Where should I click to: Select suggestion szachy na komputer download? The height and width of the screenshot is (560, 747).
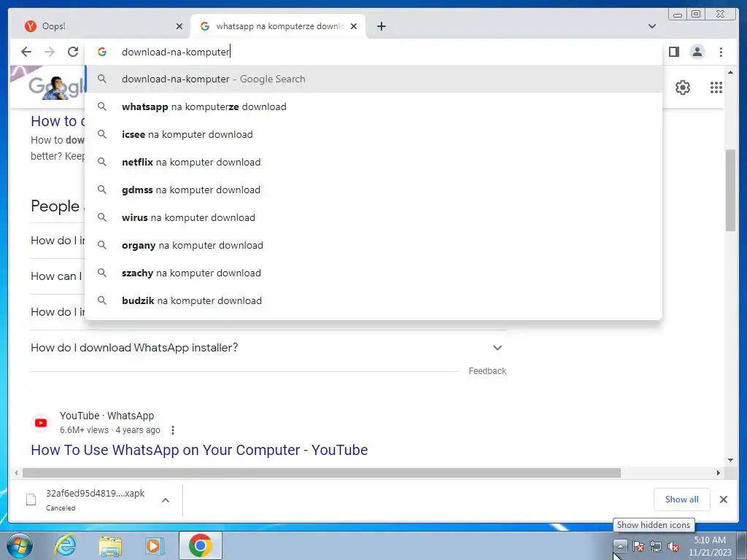tap(373, 273)
